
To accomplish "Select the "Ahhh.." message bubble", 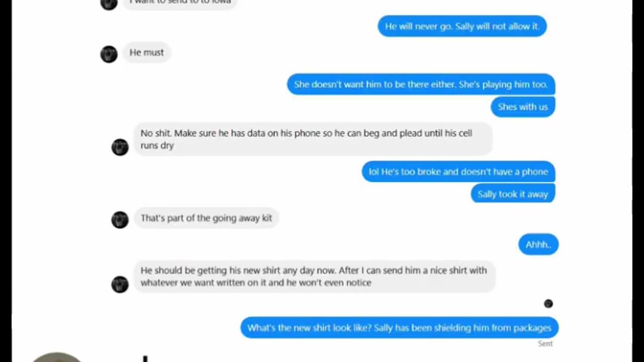I will tap(538, 244).
